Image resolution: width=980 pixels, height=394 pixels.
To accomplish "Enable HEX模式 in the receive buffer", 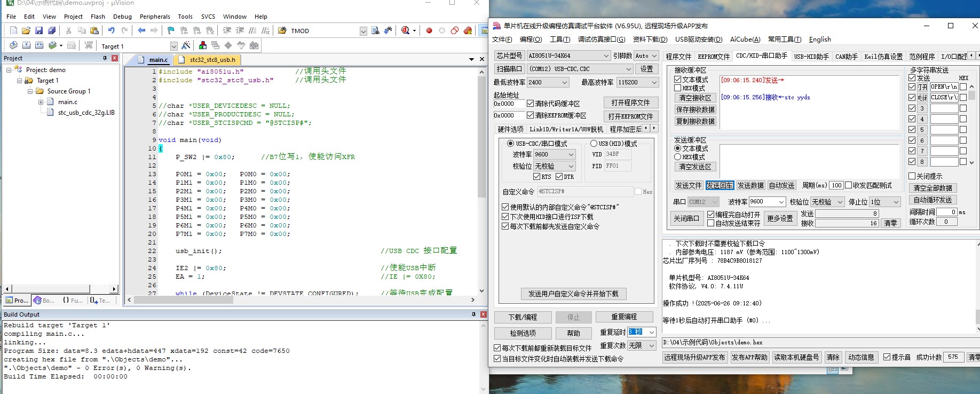I will coord(678,88).
